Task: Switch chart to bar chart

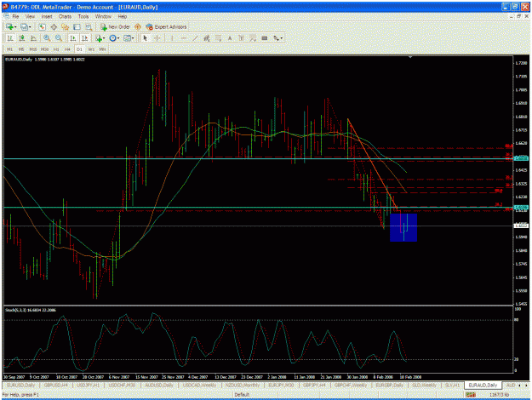Action: coord(10,38)
